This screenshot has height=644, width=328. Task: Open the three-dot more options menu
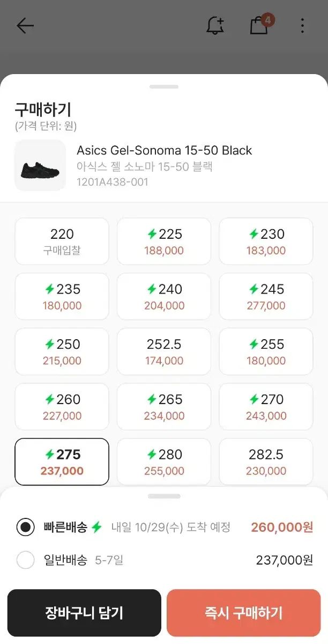pyautogui.click(x=302, y=26)
